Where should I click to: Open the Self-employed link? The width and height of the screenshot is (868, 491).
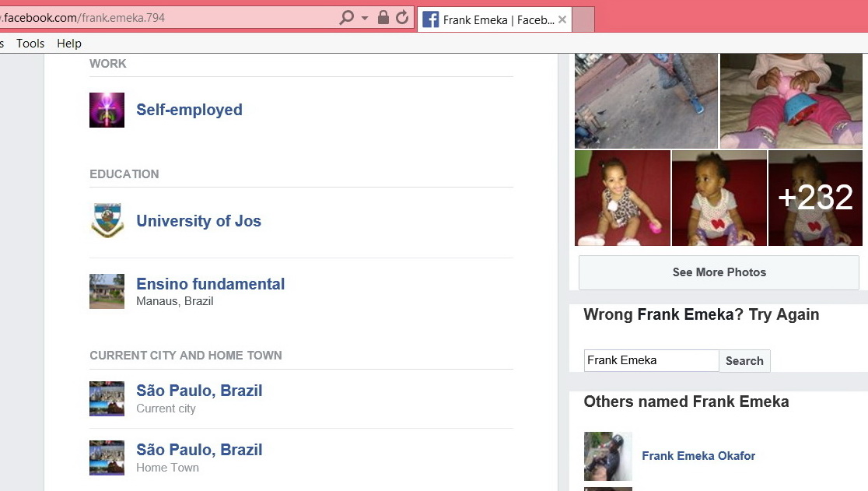tap(189, 110)
